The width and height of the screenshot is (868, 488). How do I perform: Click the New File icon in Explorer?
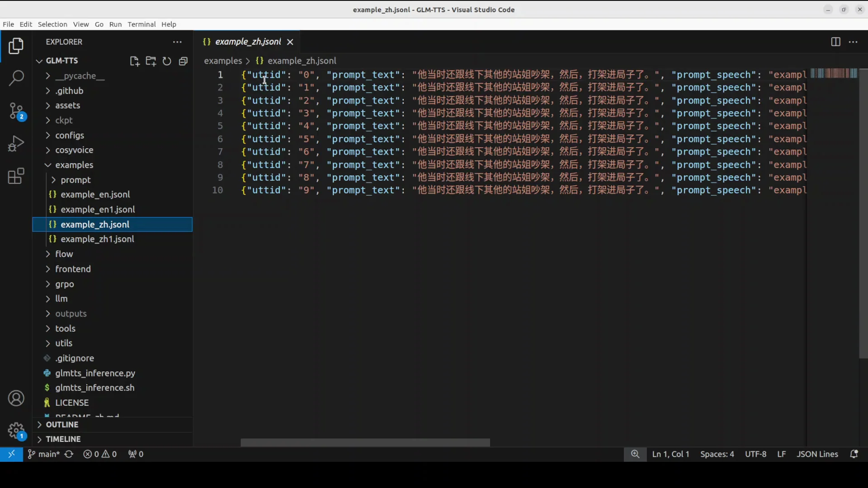click(134, 61)
